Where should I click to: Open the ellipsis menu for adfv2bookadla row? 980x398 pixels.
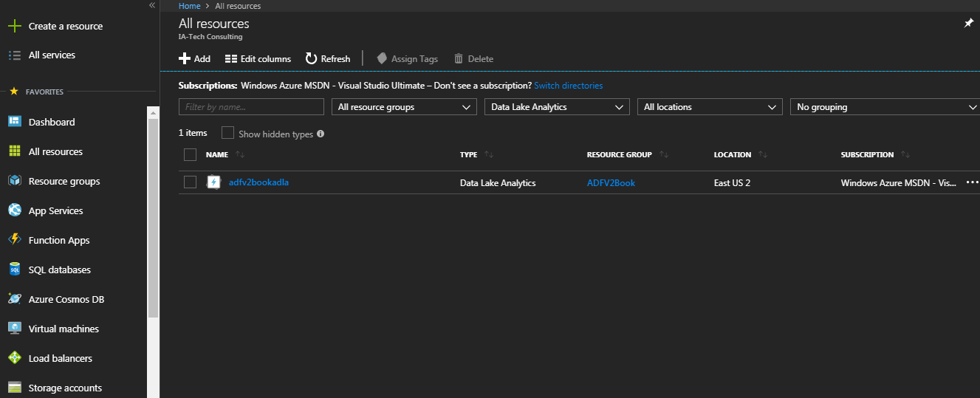coord(972,182)
